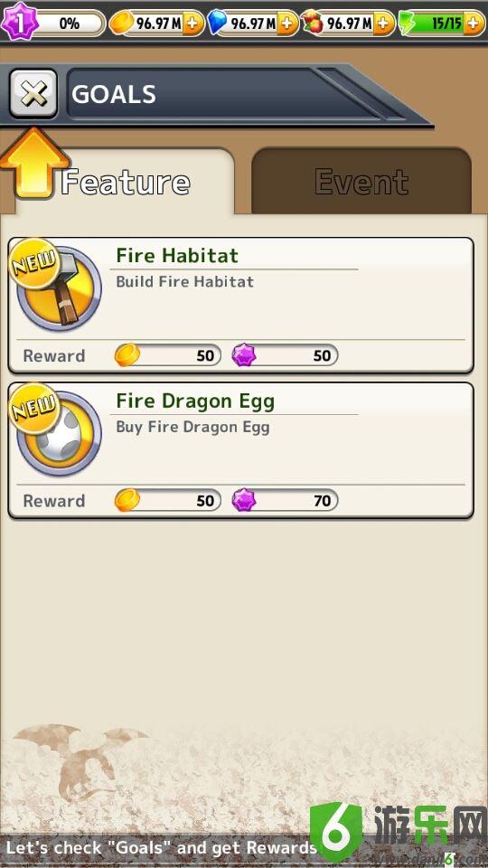Tap the 0% level progress bar
Screen dimensions: 488x868
pos(70,24)
